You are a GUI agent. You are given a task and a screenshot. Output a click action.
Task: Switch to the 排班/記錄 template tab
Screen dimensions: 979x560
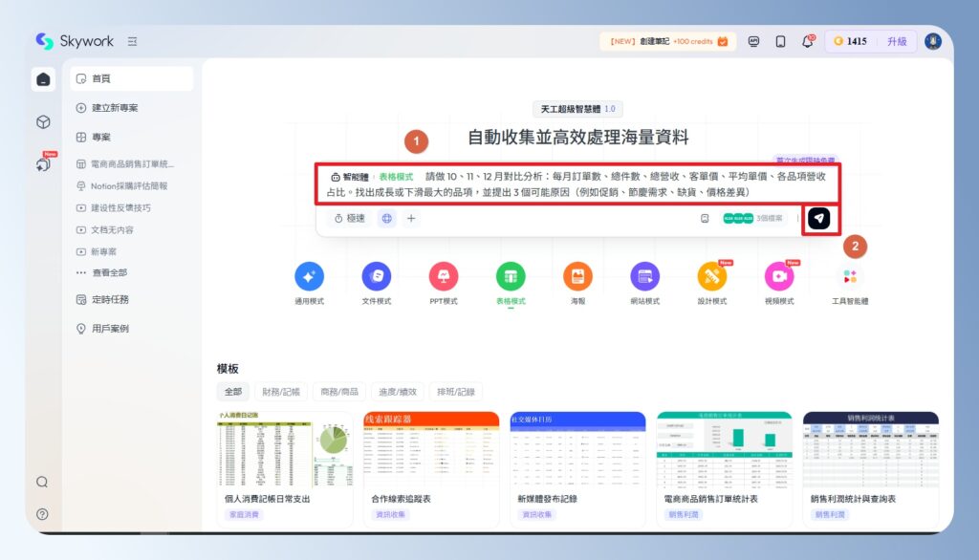[454, 391]
